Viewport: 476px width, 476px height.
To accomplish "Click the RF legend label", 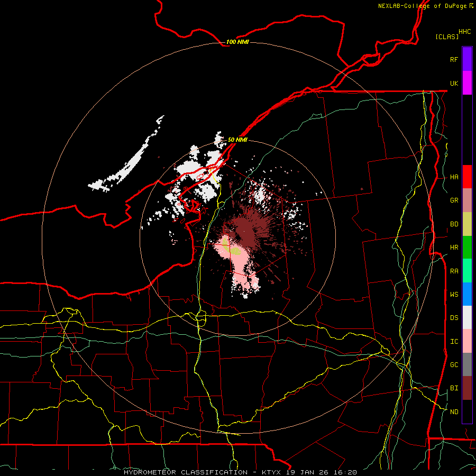I will [x=454, y=59].
